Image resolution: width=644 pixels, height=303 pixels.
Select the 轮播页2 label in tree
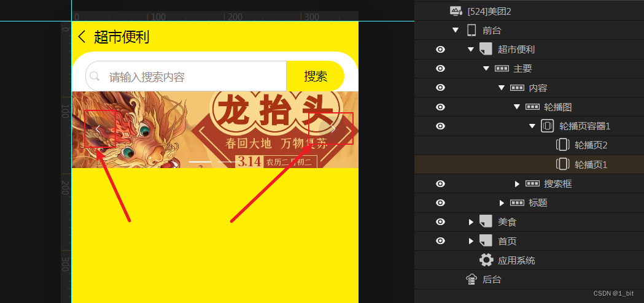[591, 145]
